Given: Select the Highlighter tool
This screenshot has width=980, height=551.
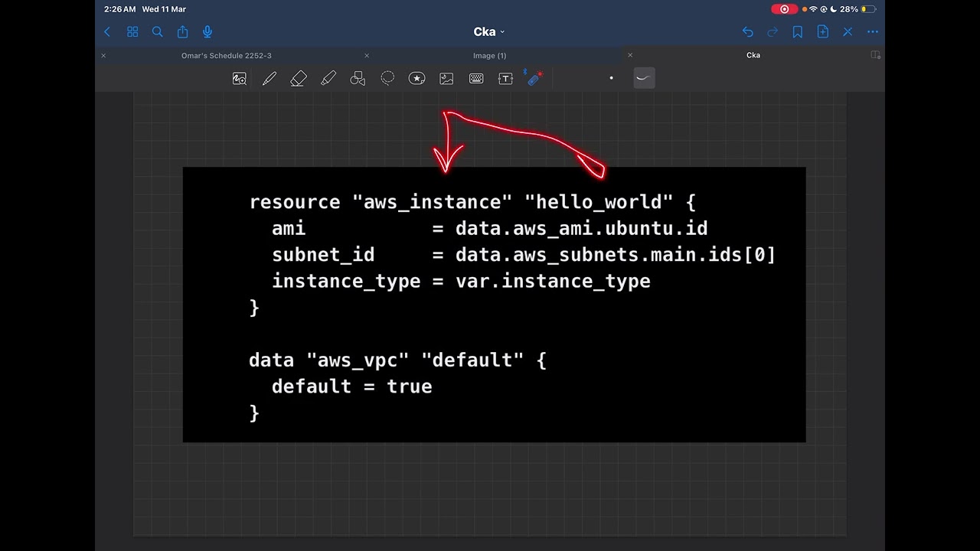Looking at the screenshot, I should pyautogui.click(x=328, y=78).
